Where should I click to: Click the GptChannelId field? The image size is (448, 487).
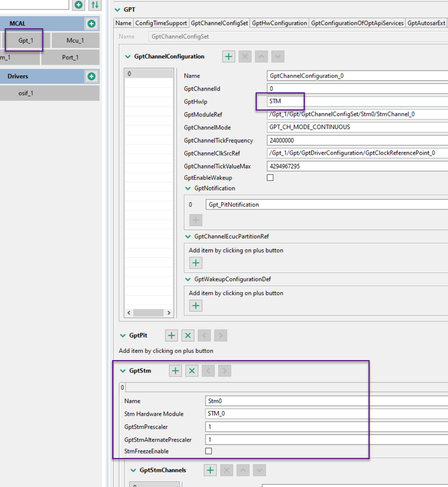pos(357,89)
